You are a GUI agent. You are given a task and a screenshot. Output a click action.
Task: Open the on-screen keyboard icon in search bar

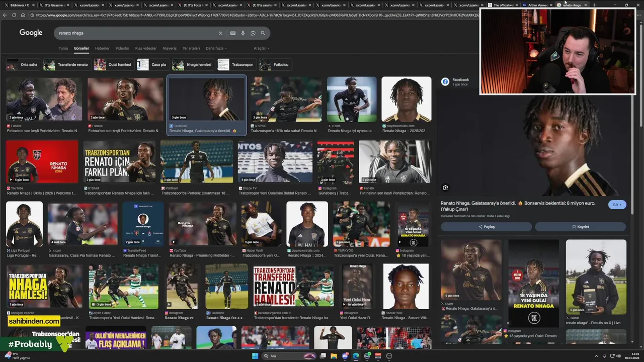(x=232, y=33)
